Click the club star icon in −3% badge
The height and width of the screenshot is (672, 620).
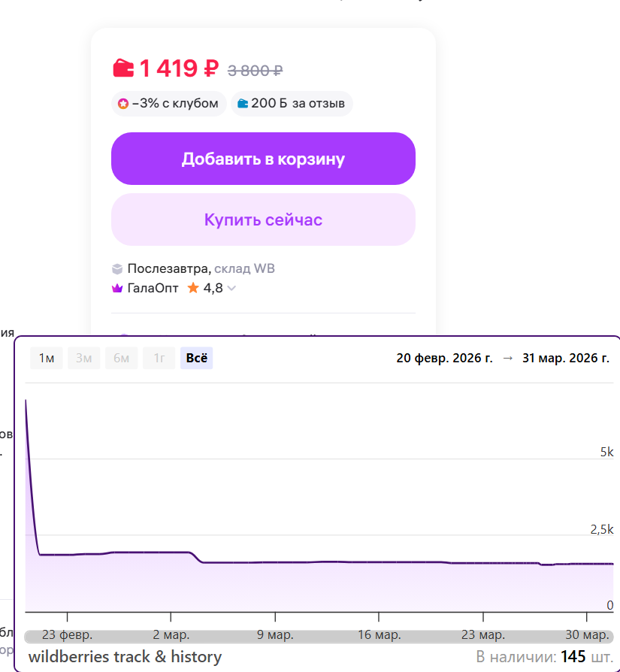tap(123, 104)
